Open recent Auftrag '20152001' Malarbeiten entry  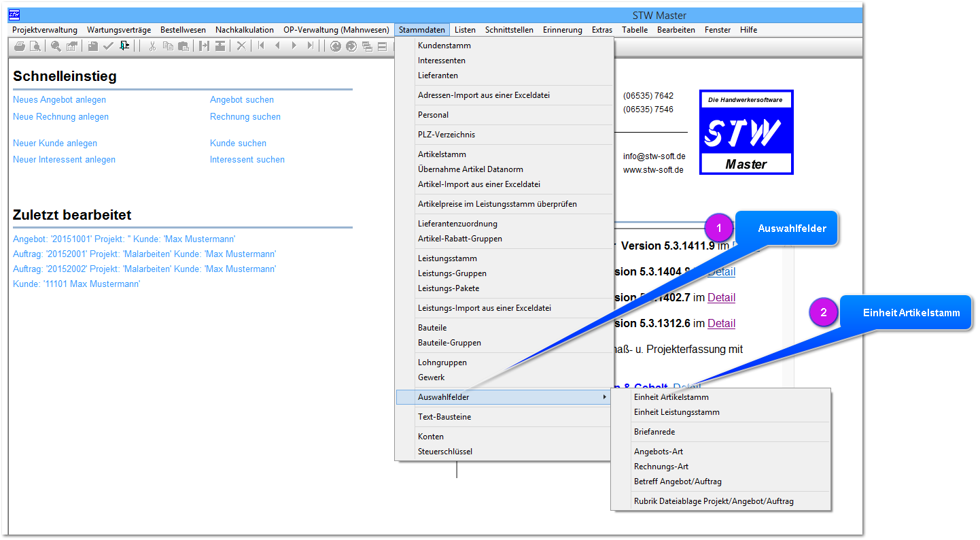click(145, 254)
